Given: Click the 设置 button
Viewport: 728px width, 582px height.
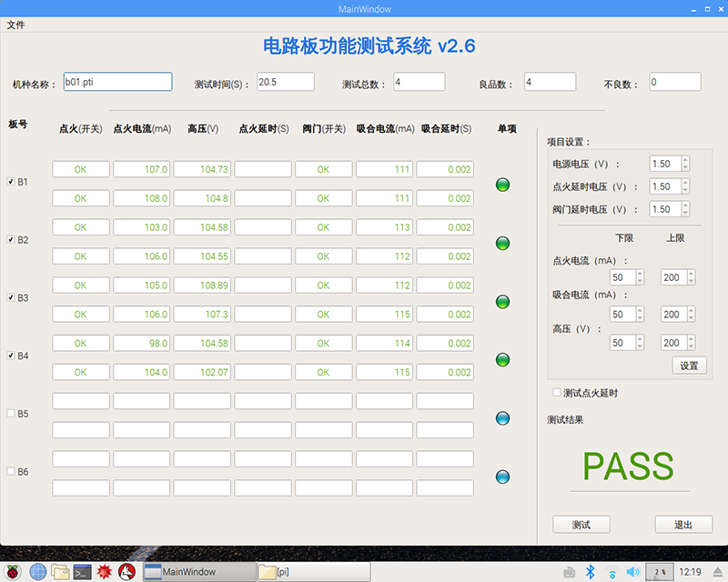Looking at the screenshot, I should pyautogui.click(x=689, y=366).
